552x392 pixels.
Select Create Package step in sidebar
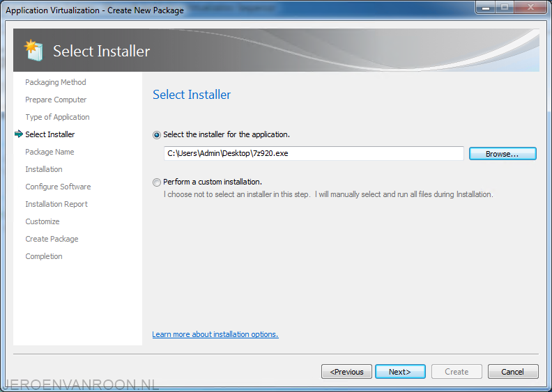[x=52, y=239]
